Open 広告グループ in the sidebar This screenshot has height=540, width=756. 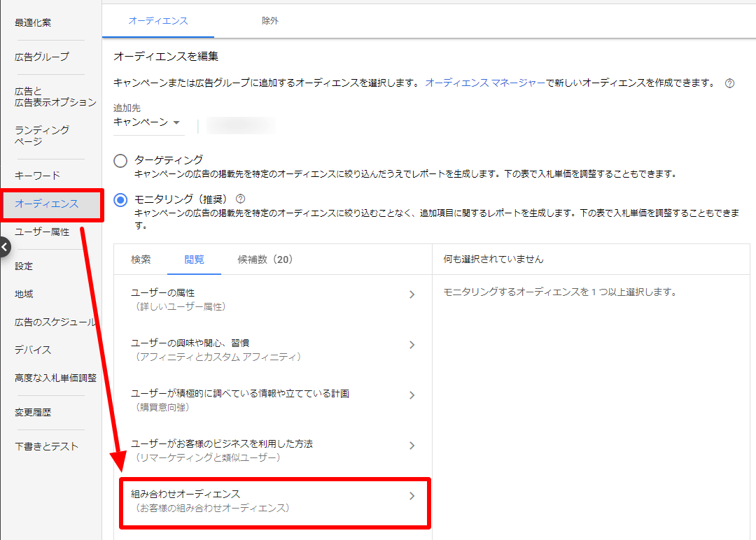pyautogui.click(x=42, y=57)
